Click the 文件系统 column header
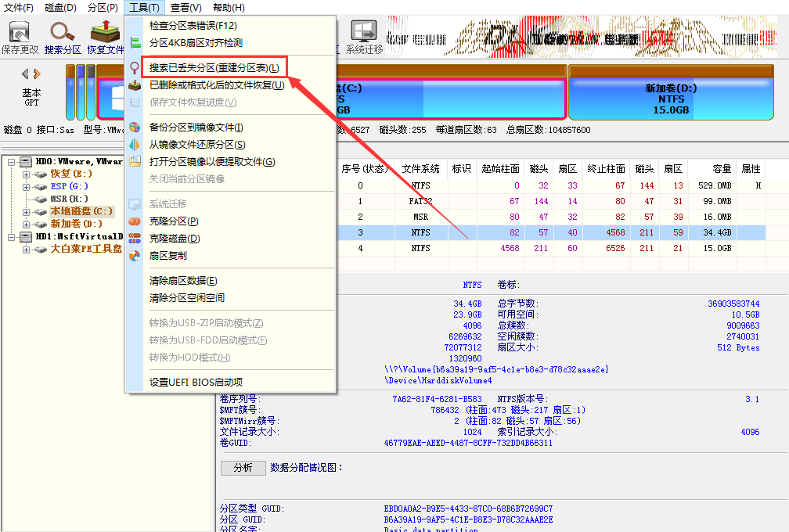 coord(420,169)
